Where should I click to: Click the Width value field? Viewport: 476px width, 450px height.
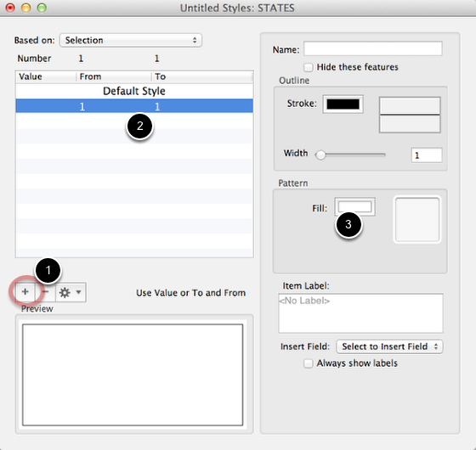point(427,155)
